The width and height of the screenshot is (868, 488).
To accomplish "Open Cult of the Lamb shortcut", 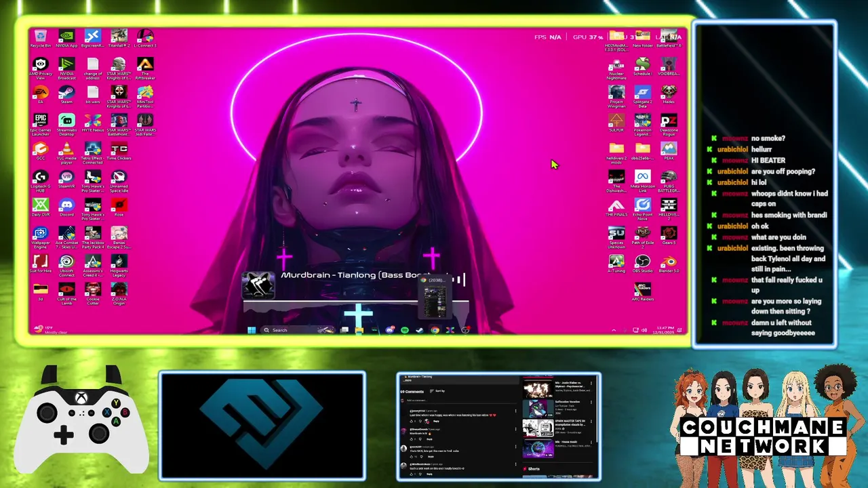I will click(x=66, y=293).
